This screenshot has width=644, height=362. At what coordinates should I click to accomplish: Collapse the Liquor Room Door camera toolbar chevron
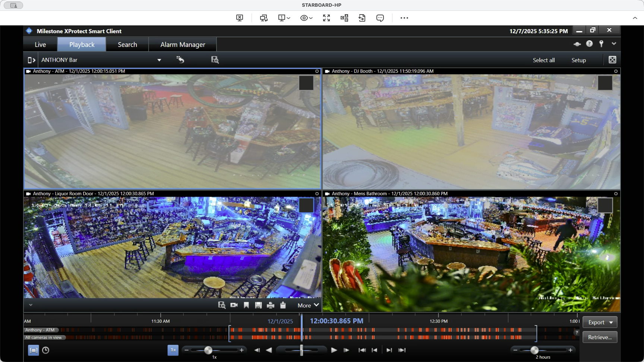pos(31,305)
